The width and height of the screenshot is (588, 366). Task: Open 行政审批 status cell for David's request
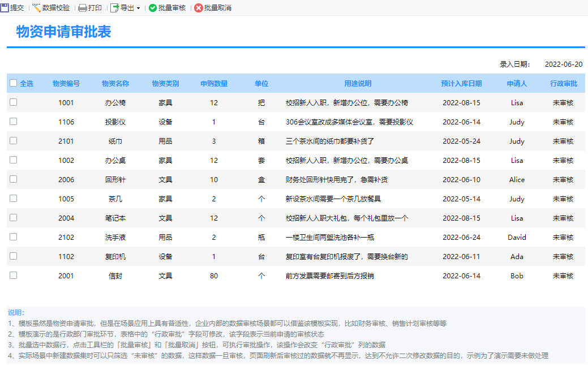[563, 238]
